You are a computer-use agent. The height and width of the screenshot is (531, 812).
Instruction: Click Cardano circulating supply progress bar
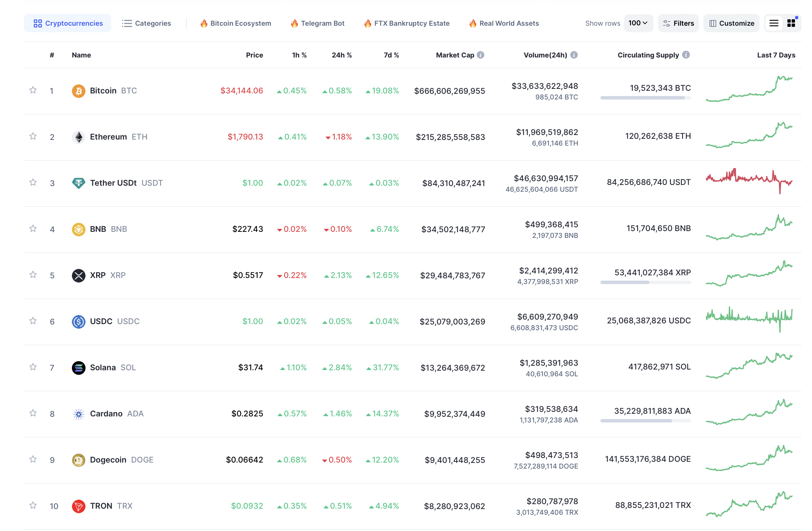[x=646, y=421]
